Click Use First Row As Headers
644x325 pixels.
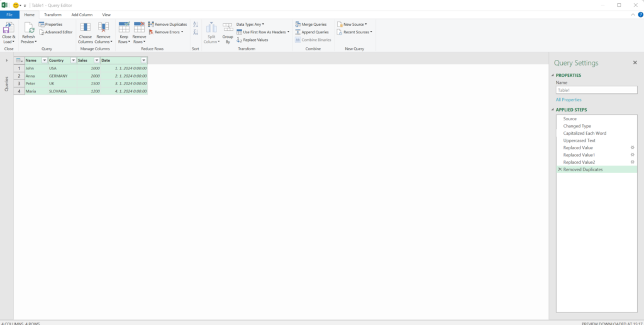263,32
